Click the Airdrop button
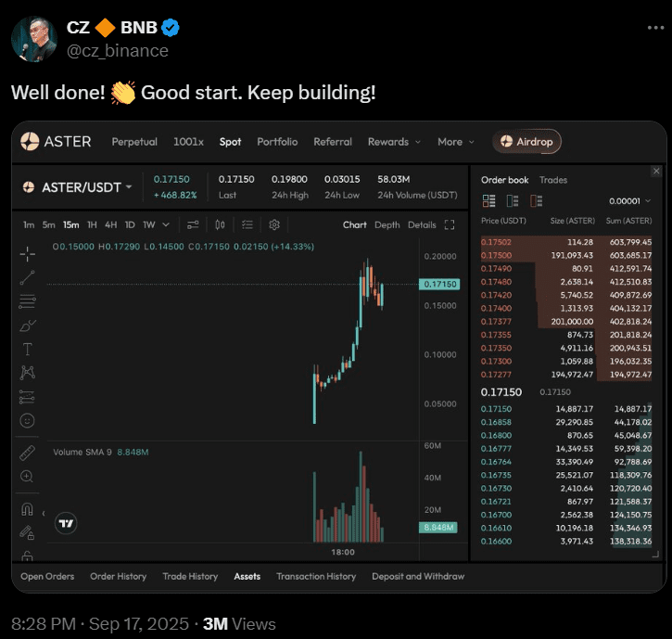672x639 pixels. (526, 142)
